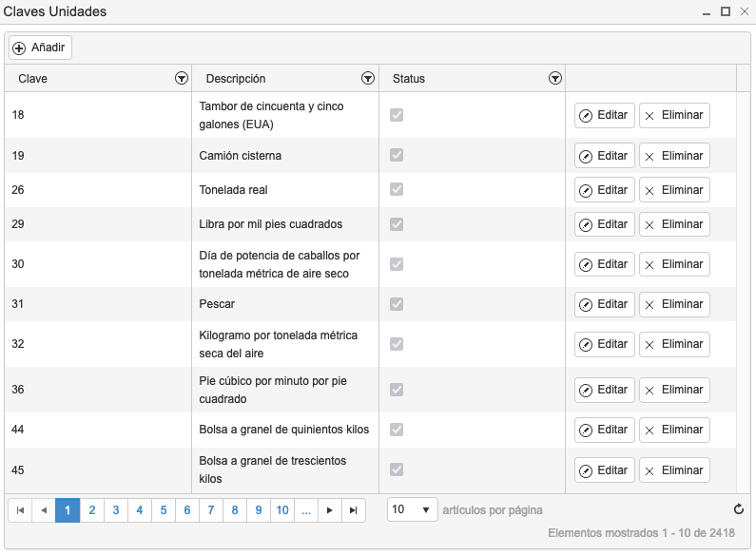Viewport: 756px width, 555px height.
Task: Go to the first page of results
Action: [x=20, y=510]
